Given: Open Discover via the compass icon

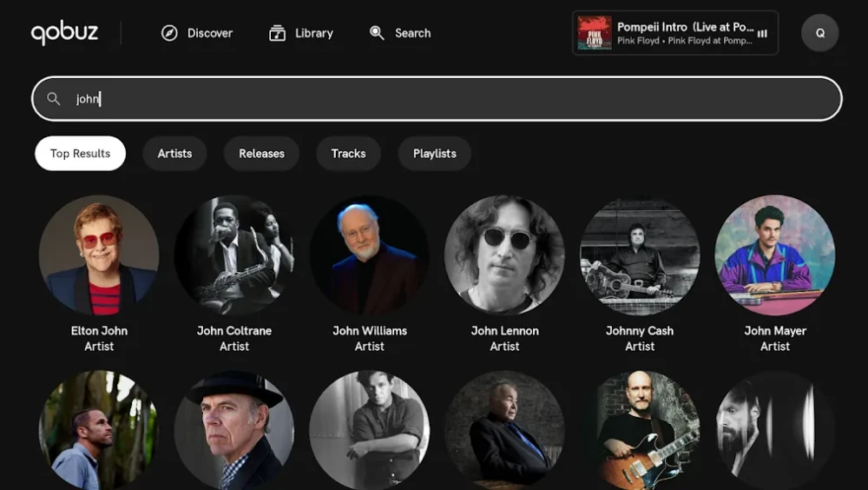Looking at the screenshot, I should [x=169, y=33].
